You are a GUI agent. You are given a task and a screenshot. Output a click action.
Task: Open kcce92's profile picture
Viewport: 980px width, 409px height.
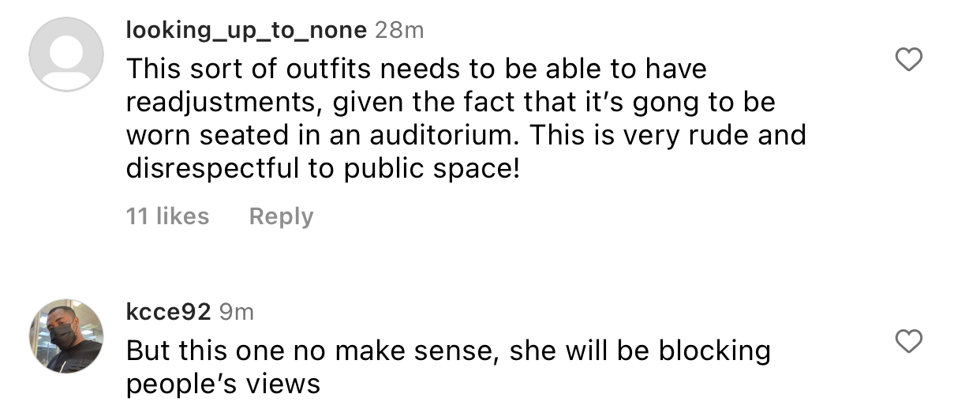66,336
